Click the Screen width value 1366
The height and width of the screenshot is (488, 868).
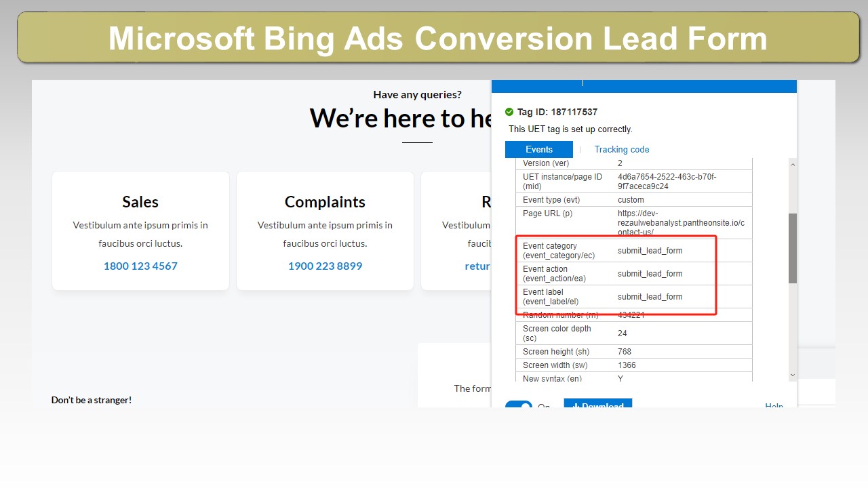click(627, 365)
